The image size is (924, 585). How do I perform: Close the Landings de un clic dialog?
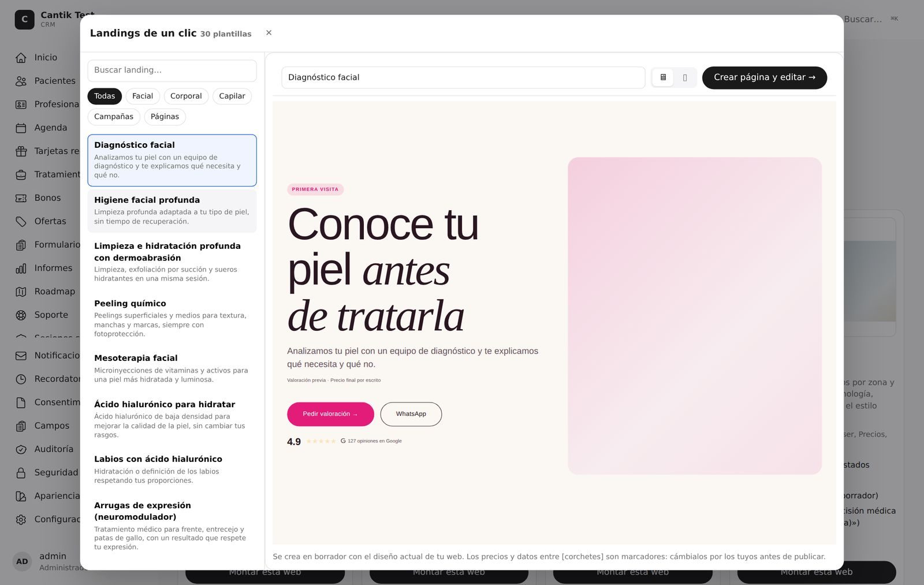[269, 33]
